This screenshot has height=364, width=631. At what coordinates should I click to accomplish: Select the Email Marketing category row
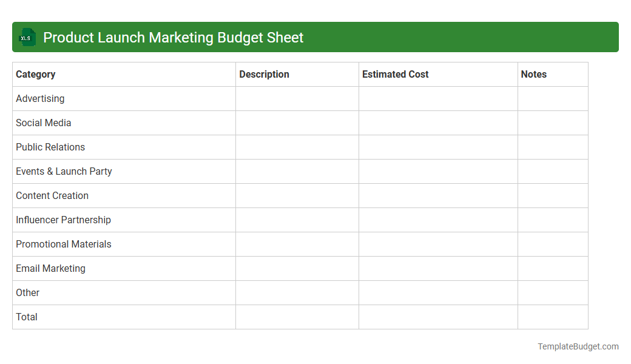50,268
